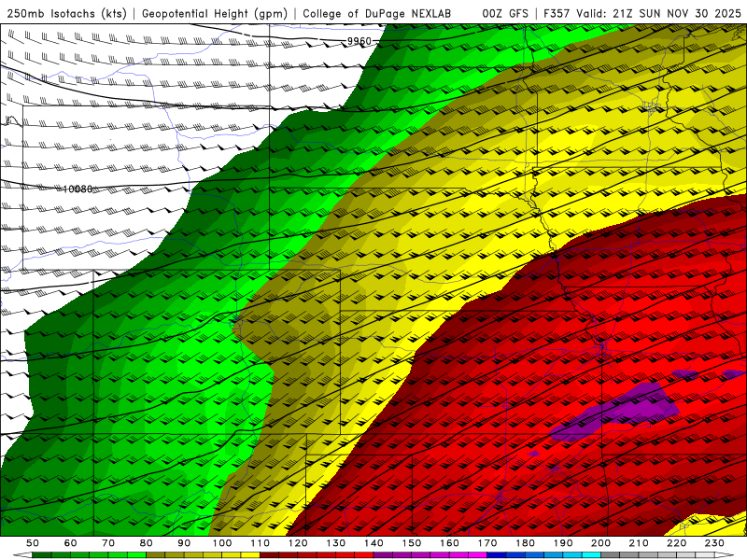Click the 90 value on the color scale
Image resolution: width=747 pixels, height=560 pixels.
(x=184, y=543)
